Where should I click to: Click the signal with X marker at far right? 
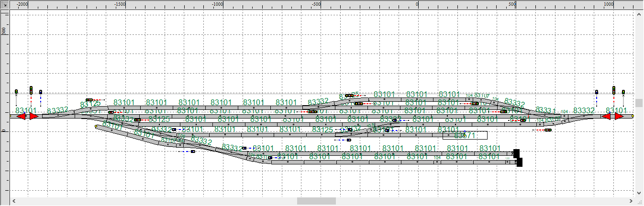coord(623,92)
